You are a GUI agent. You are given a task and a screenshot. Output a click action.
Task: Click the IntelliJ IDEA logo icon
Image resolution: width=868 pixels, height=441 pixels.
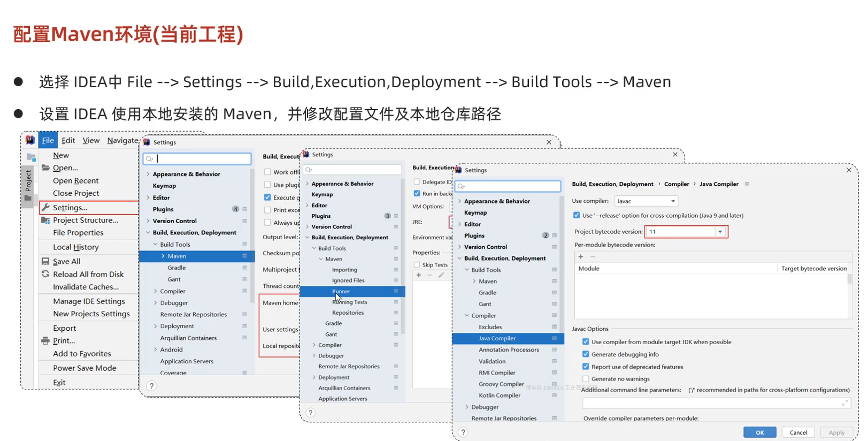click(30, 140)
